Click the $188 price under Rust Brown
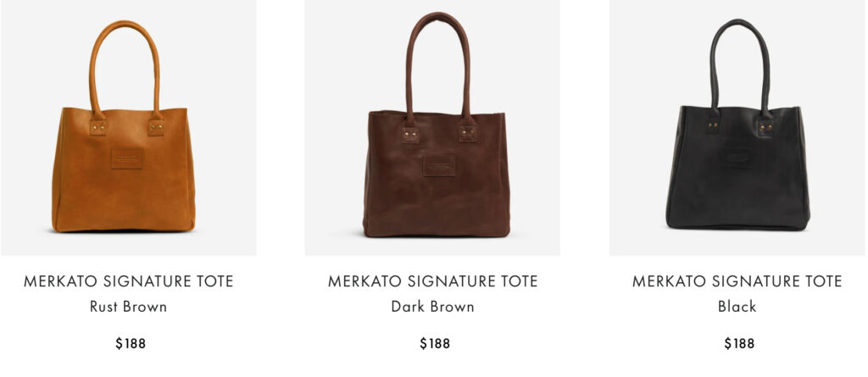Viewport: 868px width, 377px height. [131, 343]
